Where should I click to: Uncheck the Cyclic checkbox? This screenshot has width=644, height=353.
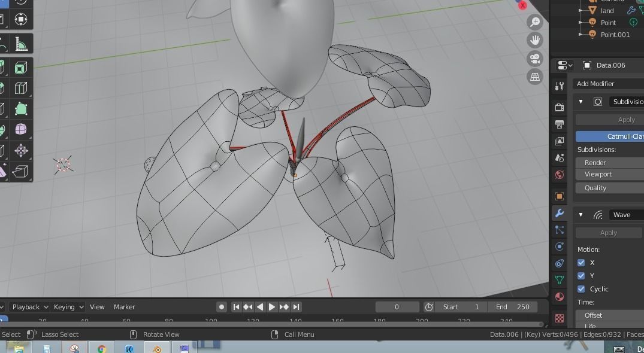click(x=581, y=288)
